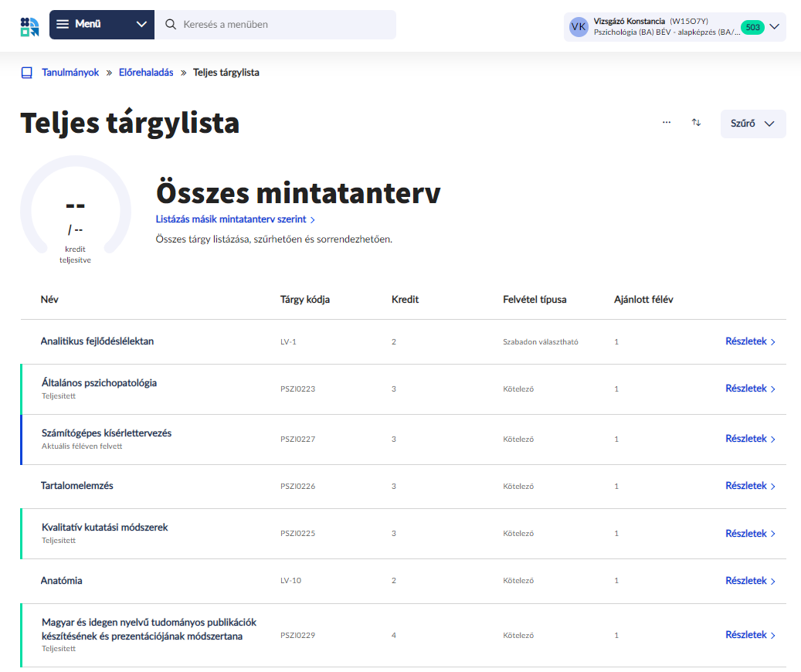Focus the Keresés a menüben field

[x=275, y=25]
